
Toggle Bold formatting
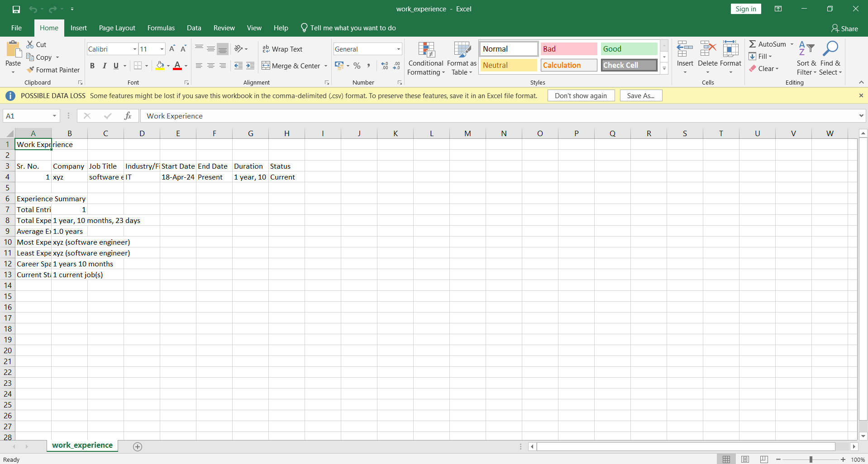[92, 66]
